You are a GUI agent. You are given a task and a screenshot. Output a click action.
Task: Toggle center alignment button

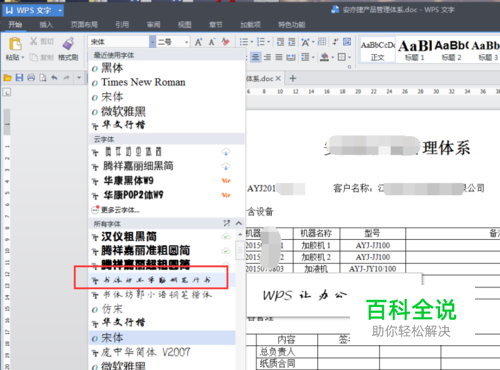(x=255, y=57)
